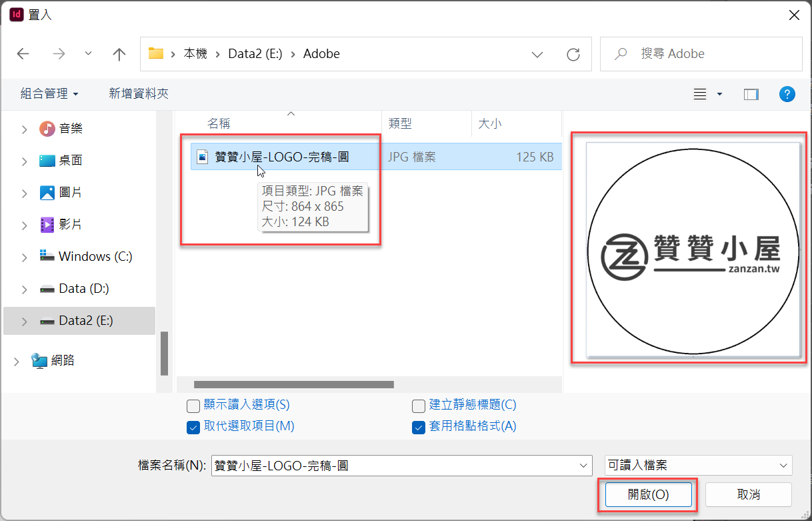Uncheck 套用格點格式(A)

pos(419,427)
